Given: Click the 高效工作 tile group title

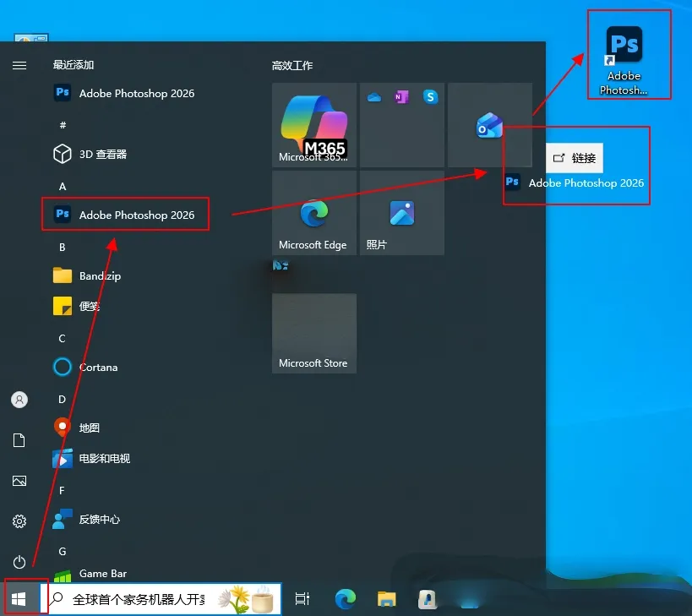Looking at the screenshot, I should point(292,66).
